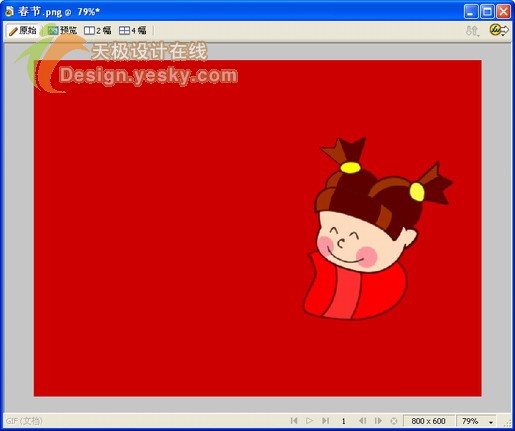Switch to the 原始 (Original) view tab
The width and height of the screenshot is (515, 431).
tap(23, 31)
